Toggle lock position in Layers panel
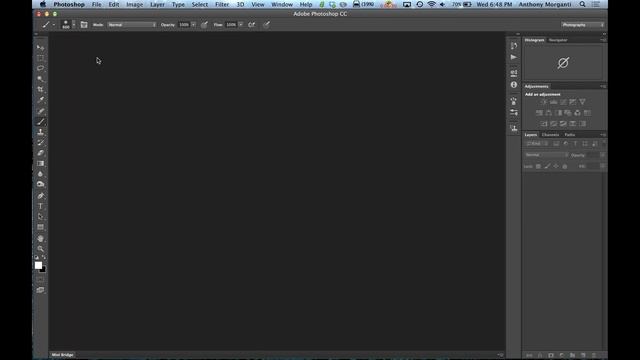This screenshot has width=640, height=360. coord(556,167)
